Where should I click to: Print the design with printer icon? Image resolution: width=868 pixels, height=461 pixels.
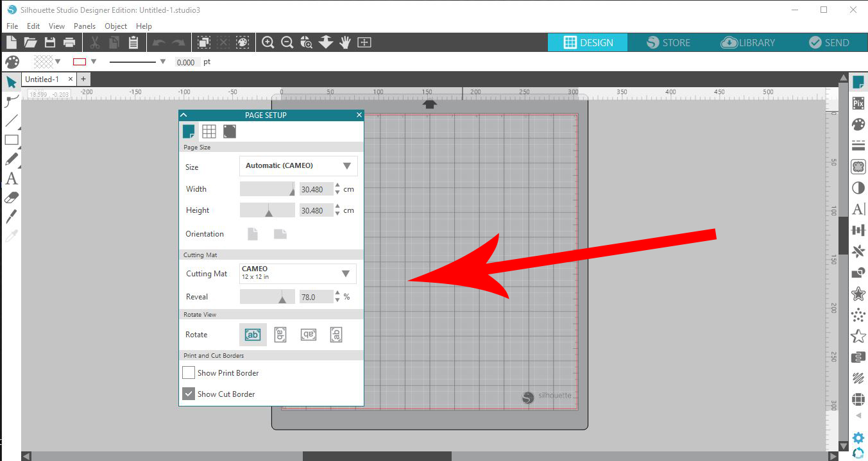[69, 42]
